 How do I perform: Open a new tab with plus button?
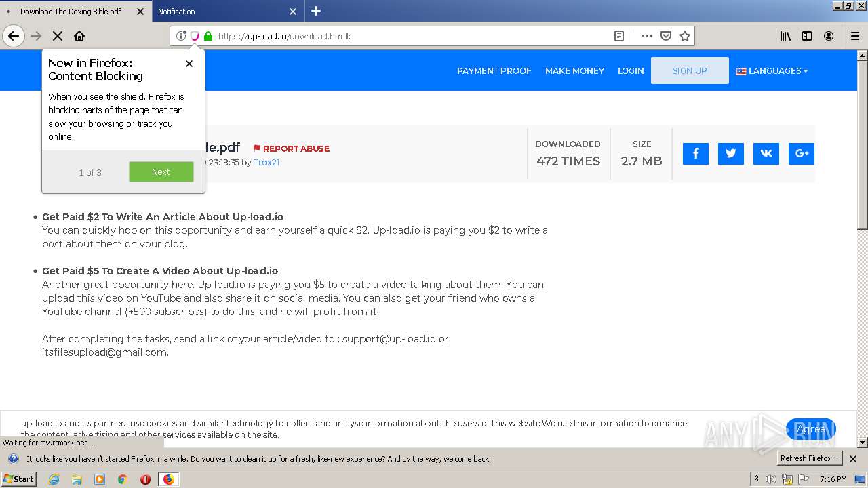316,11
